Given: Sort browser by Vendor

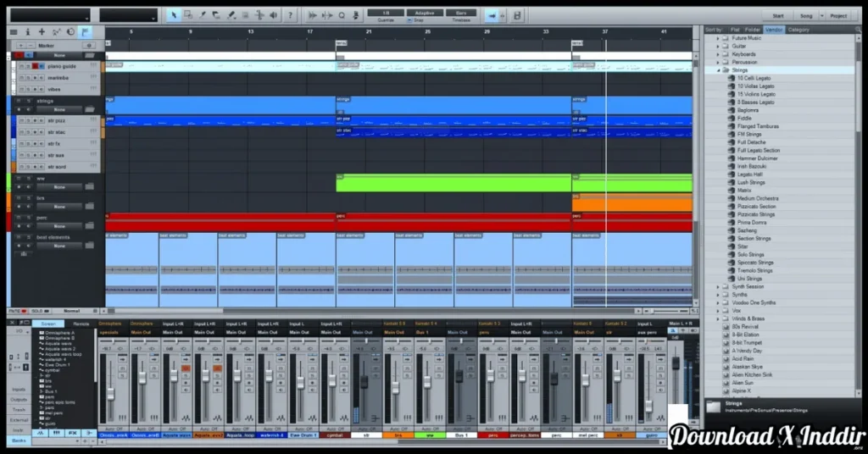Looking at the screenshot, I should pos(773,30).
